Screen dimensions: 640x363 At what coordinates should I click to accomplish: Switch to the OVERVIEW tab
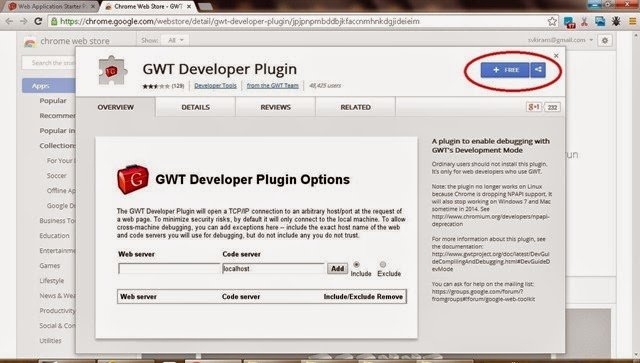(116, 107)
